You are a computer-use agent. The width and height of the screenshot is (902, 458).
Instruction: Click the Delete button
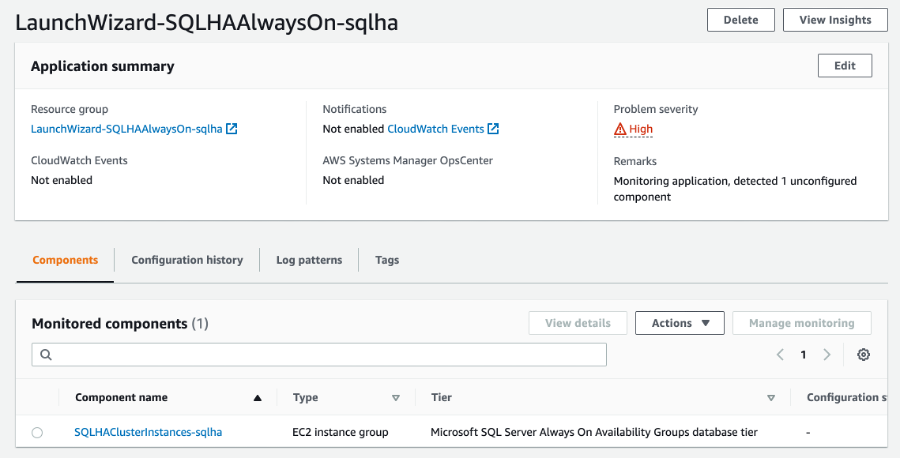(x=741, y=20)
